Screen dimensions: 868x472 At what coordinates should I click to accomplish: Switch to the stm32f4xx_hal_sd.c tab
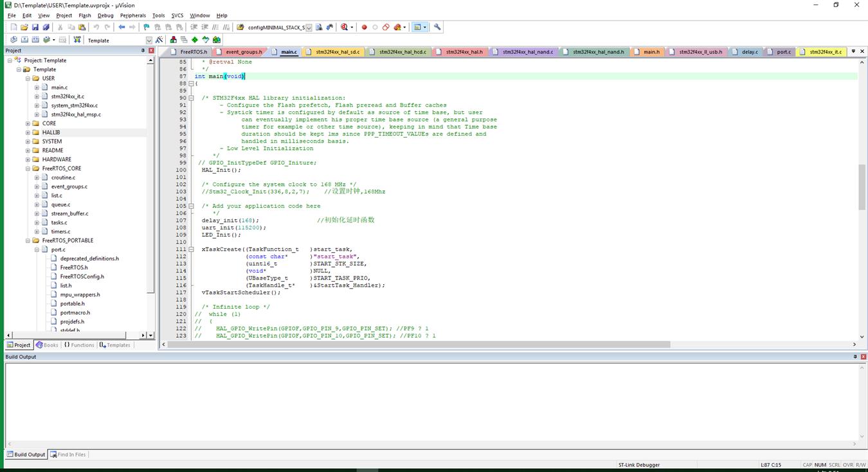334,51
